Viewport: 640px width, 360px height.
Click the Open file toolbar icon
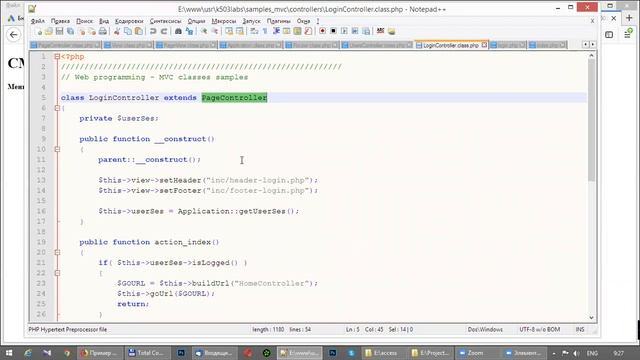click(x=49, y=31)
